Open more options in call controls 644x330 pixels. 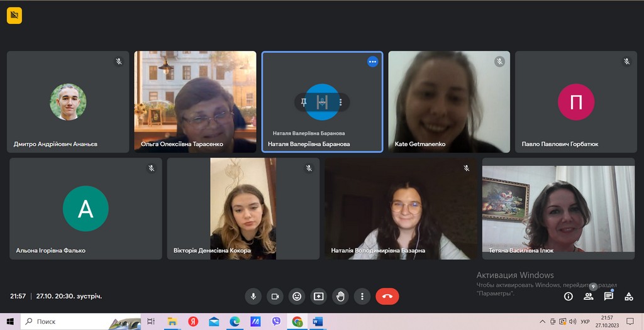pyautogui.click(x=362, y=296)
